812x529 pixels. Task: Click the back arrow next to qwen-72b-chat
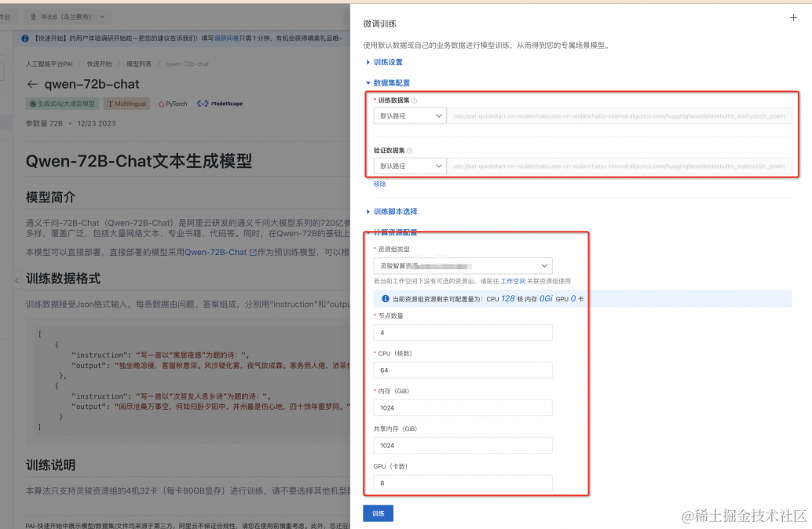[x=32, y=84]
